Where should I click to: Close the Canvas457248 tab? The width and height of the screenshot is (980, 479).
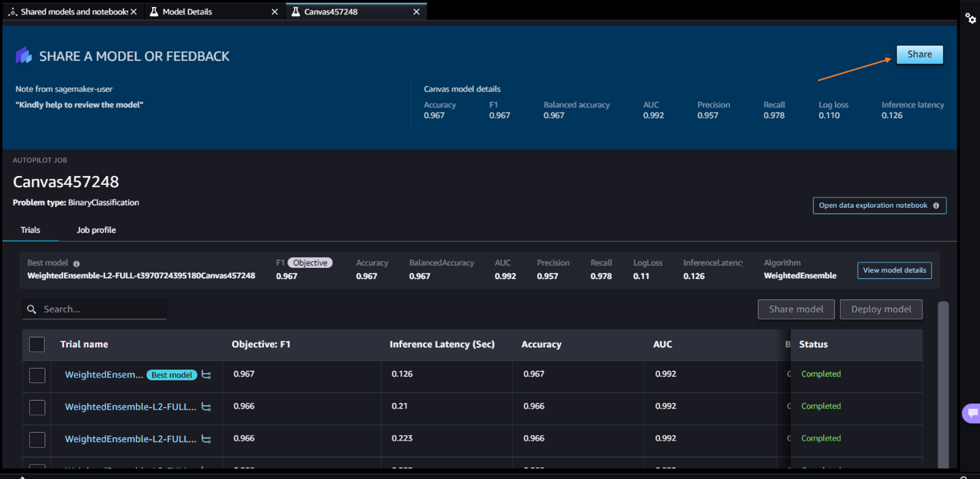(416, 12)
